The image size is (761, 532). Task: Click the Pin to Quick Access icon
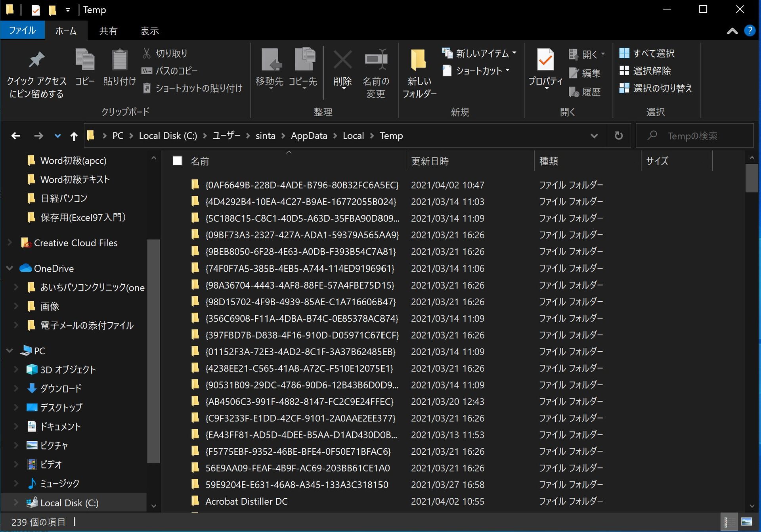[x=36, y=60]
